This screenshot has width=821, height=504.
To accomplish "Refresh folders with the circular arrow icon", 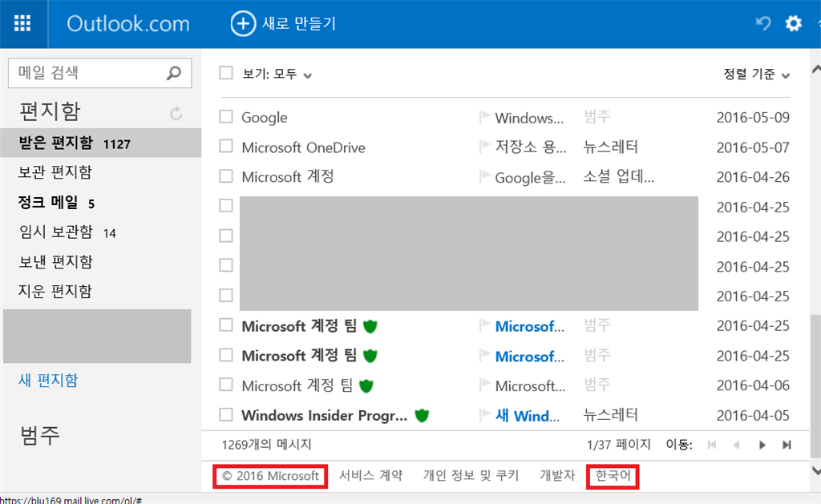I will 176,113.
